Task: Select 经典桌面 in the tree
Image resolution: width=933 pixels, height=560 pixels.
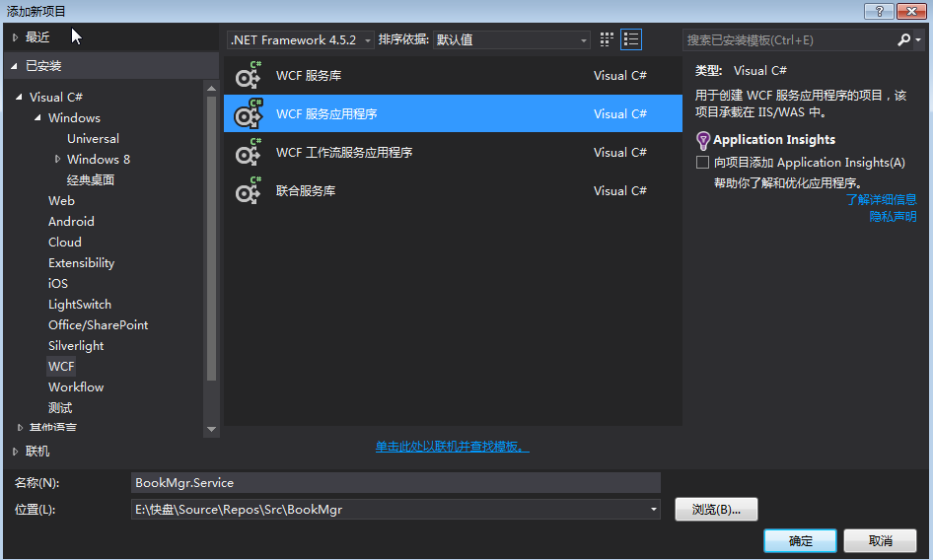Action: (91, 179)
